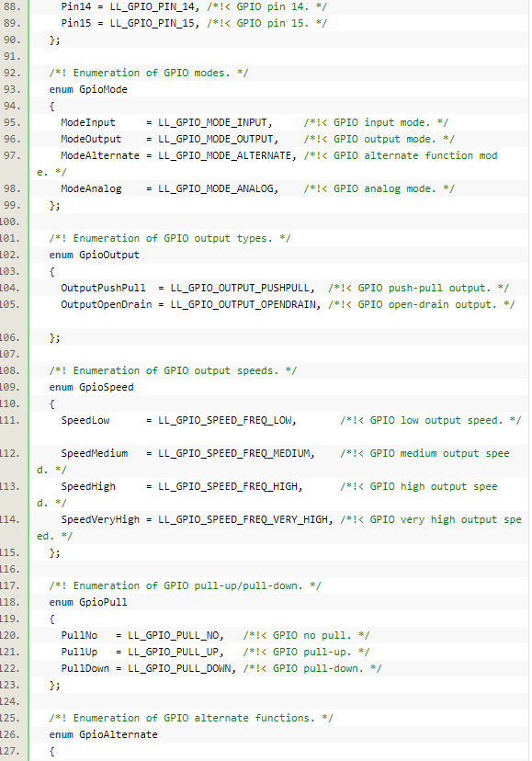Image resolution: width=532 pixels, height=761 pixels.
Task: Click LL_GPIO_MODE_OUTPUT constant
Action: pyautogui.click(x=218, y=139)
